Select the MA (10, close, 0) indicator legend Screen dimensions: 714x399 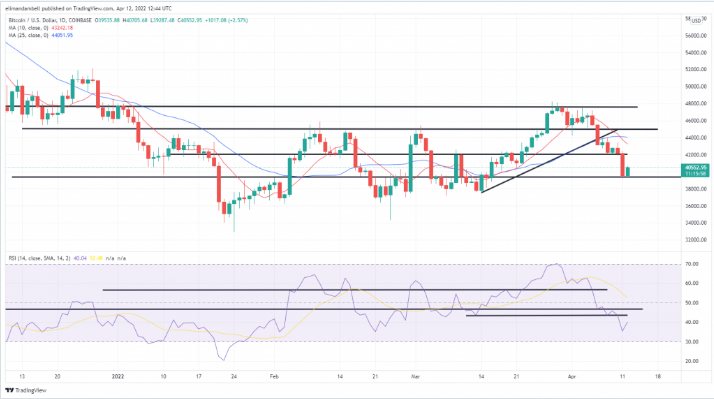[28, 28]
